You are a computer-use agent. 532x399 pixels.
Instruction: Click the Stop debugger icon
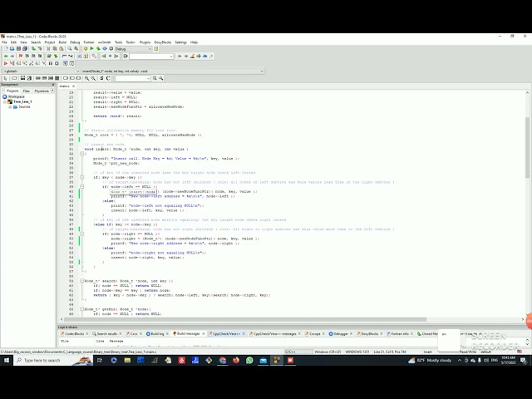(57, 63)
